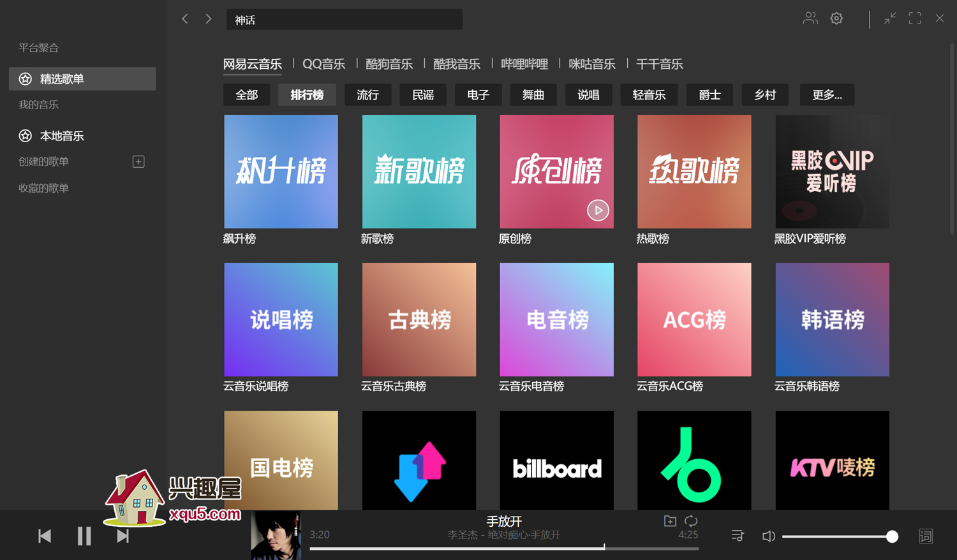Switch to the 千千音乐 tab
Viewport: 957px width, 560px height.
660,64
